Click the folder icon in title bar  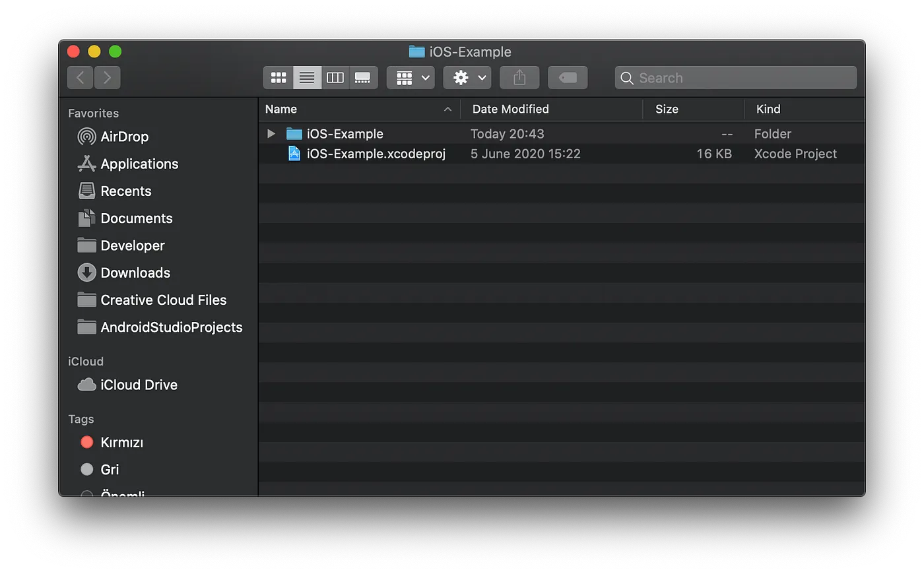[416, 51]
